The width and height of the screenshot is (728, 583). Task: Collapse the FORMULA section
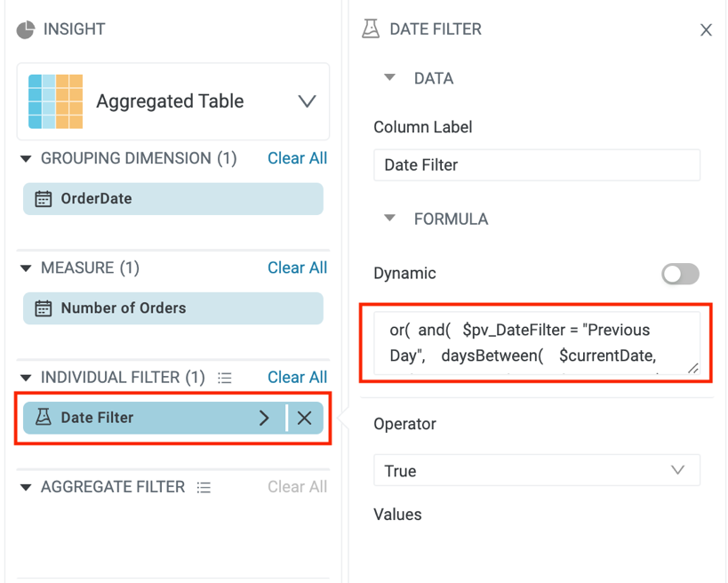[389, 219]
